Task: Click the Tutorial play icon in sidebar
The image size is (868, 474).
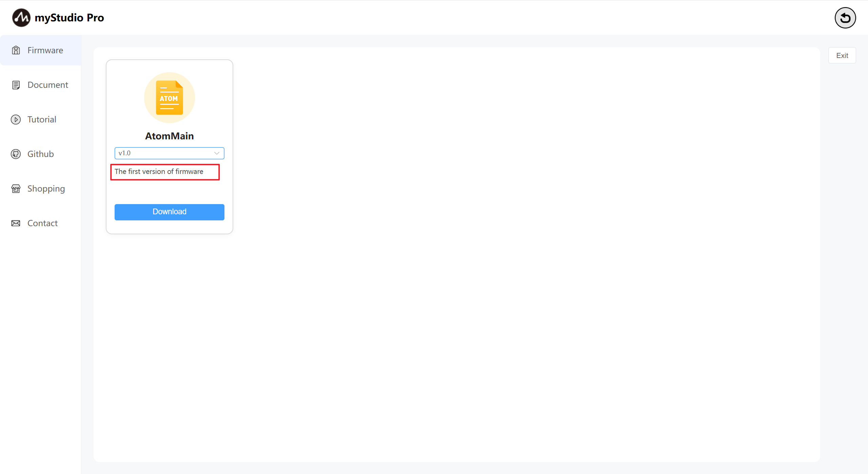Action: (16, 119)
